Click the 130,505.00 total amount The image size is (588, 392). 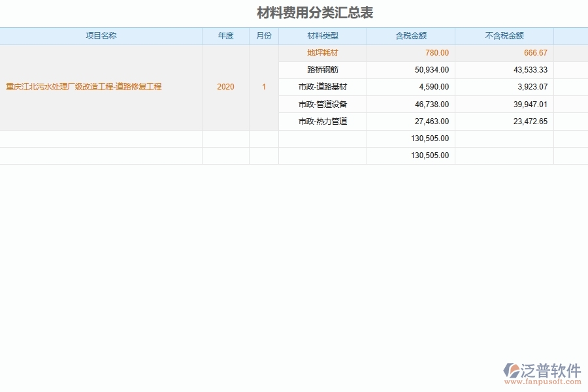(431, 138)
